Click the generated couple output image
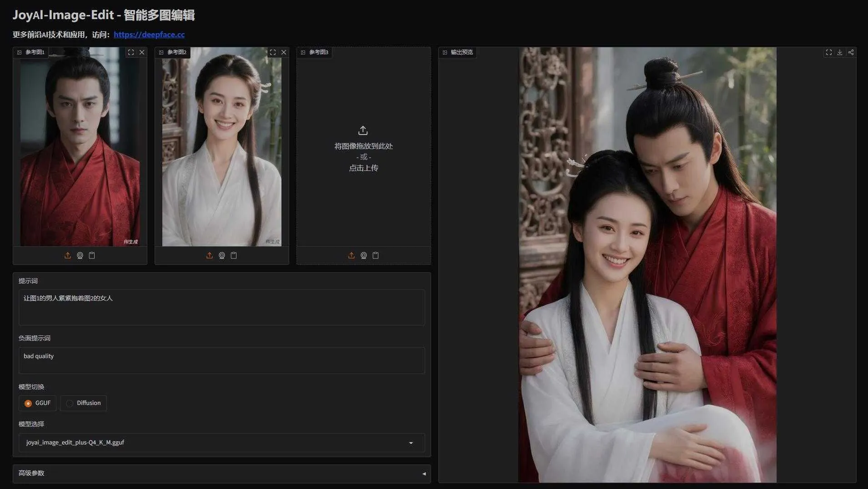The height and width of the screenshot is (489, 868). 647,264
